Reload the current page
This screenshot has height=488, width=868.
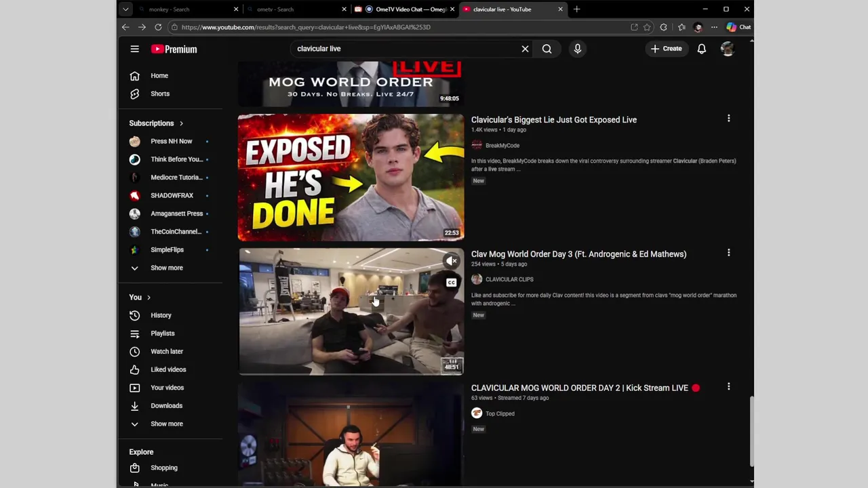tap(158, 27)
